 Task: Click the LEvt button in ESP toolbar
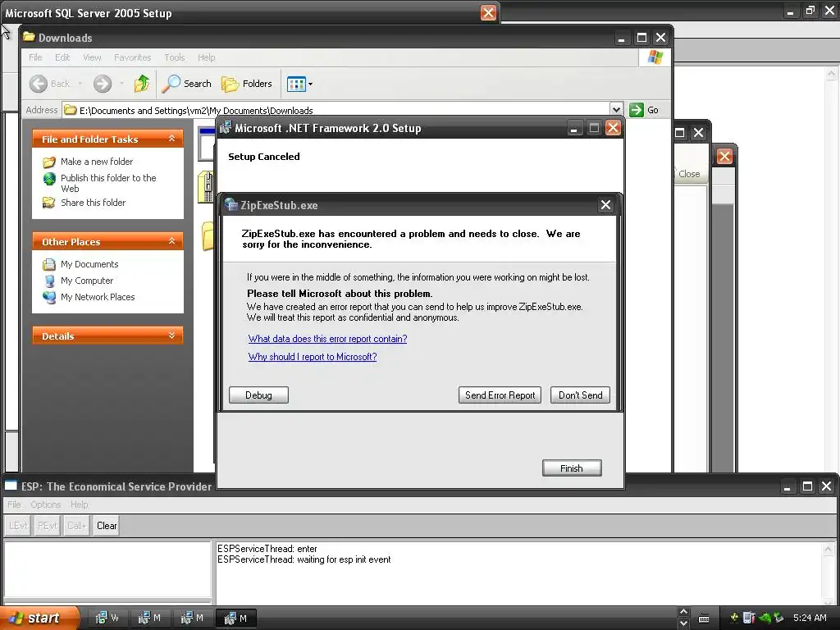click(x=18, y=526)
